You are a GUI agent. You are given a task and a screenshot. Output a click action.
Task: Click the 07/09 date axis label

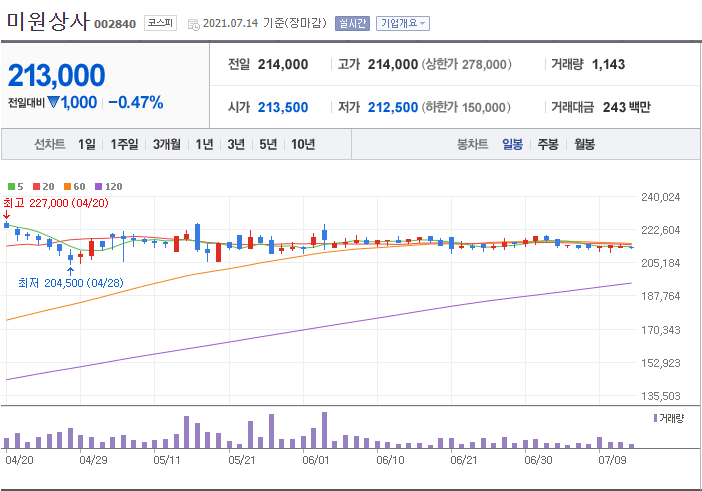(612, 460)
